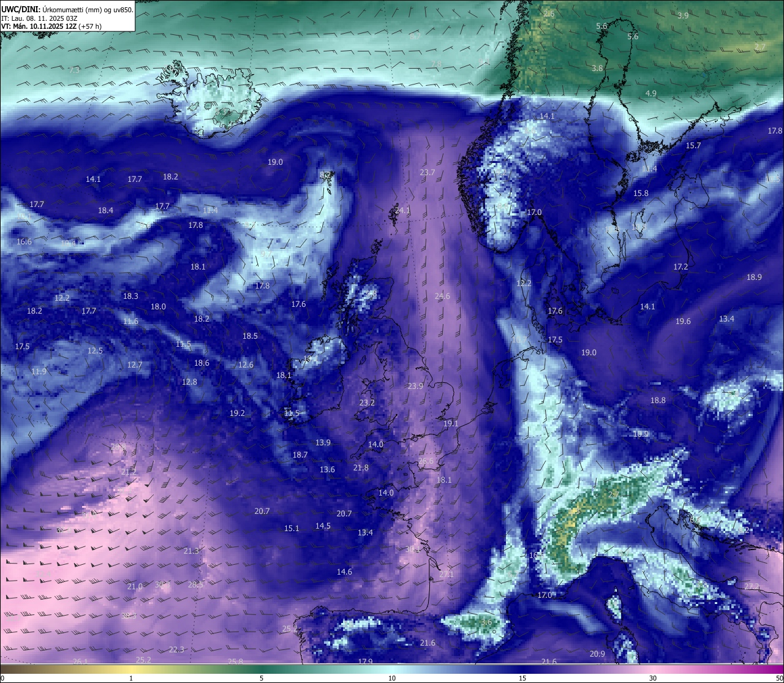Click the map value 21.0
The image size is (784, 683).
point(135,586)
